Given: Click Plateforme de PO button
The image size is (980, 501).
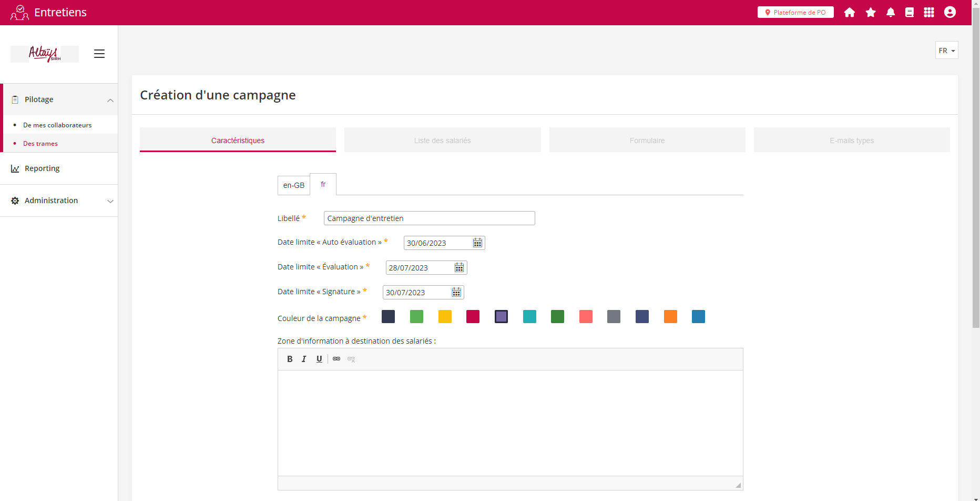Looking at the screenshot, I should point(795,12).
